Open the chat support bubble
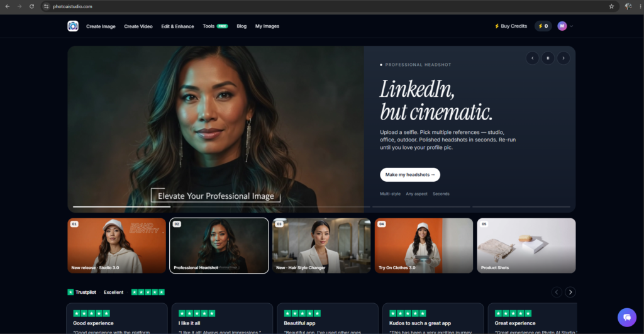This screenshot has height=334, width=644. point(627,317)
